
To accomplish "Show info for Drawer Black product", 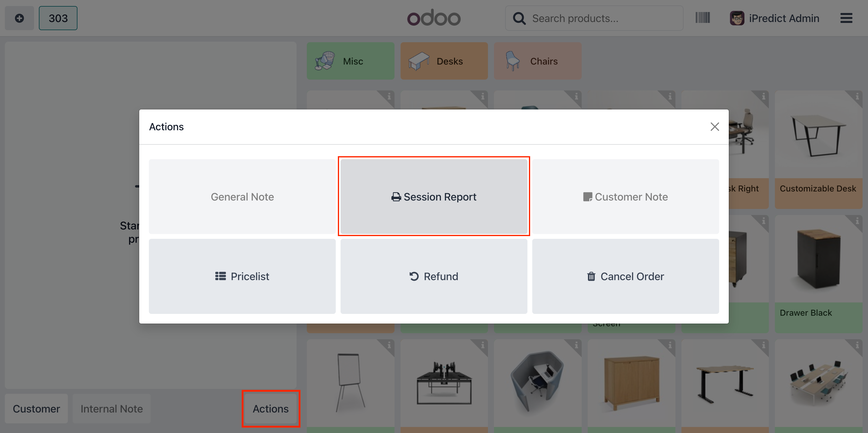I will coord(857,221).
